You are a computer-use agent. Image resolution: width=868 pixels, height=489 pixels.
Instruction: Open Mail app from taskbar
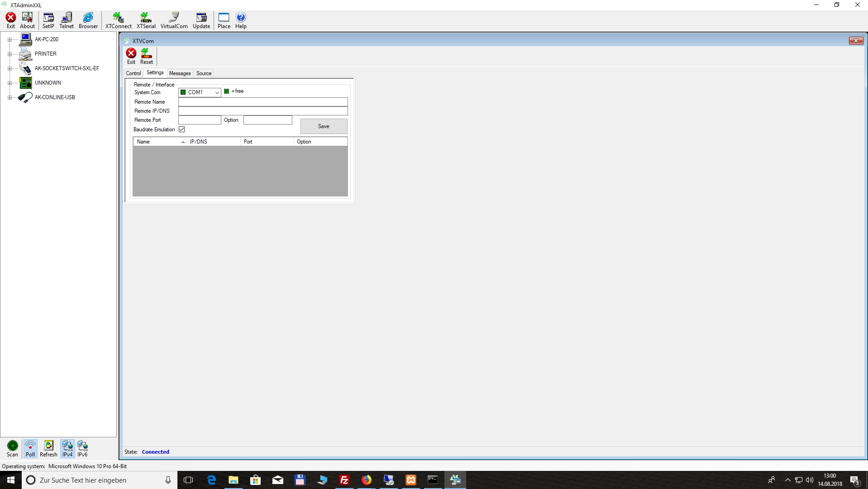[x=278, y=480]
